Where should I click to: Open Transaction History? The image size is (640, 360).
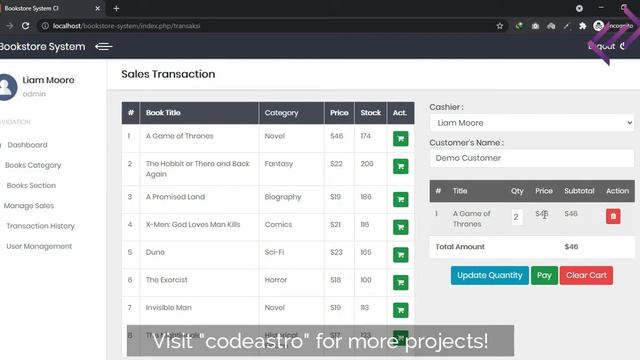click(x=40, y=226)
